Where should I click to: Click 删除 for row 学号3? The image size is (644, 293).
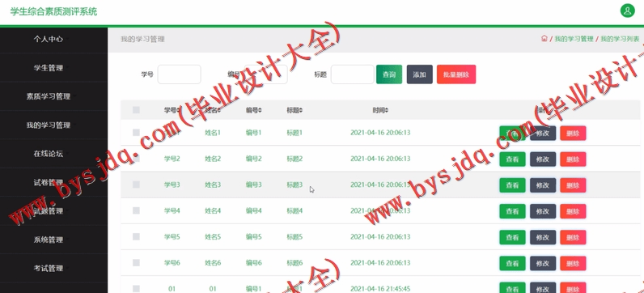573,185
